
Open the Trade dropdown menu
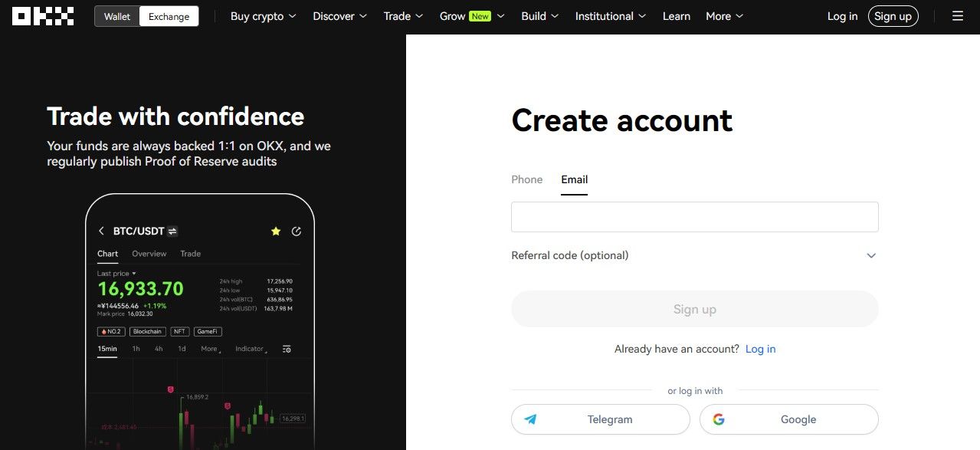tap(403, 16)
